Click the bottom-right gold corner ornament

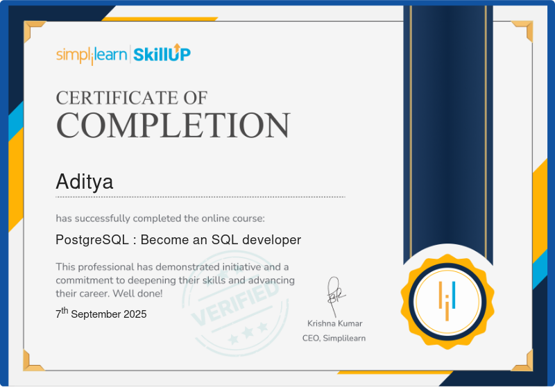click(x=522, y=361)
